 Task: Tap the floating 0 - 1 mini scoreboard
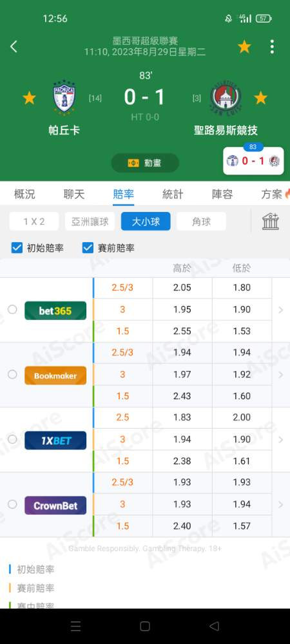pyautogui.click(x=253, y=160)
